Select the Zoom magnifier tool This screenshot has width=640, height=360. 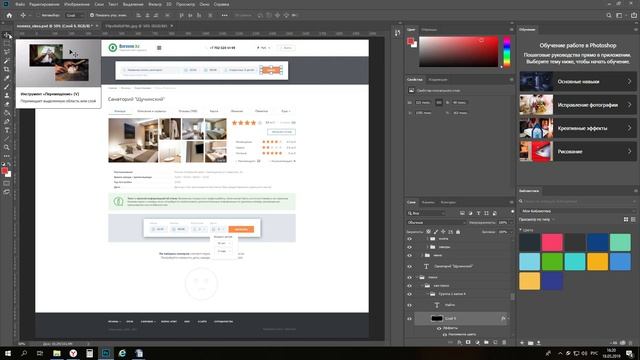(x=7, y=147)
